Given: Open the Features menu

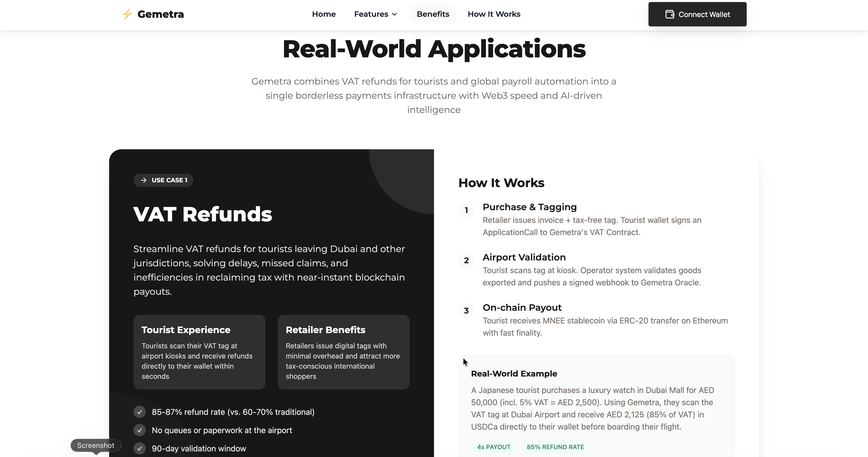Looking at the screenshot, I should pos(371,14).
